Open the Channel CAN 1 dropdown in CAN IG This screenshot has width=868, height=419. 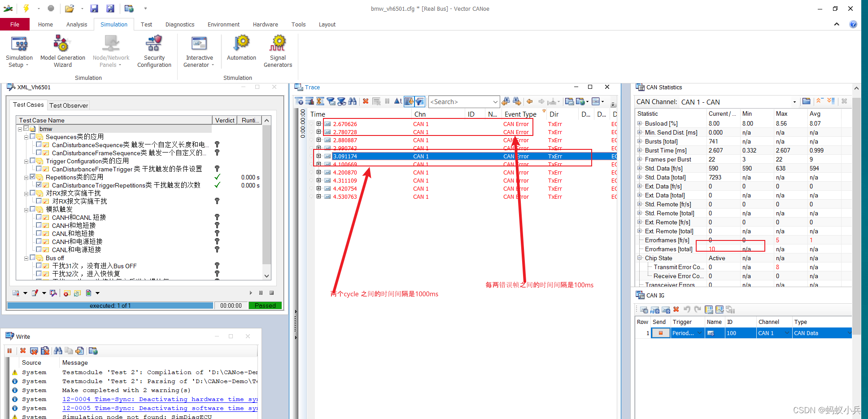pos(786,333)
